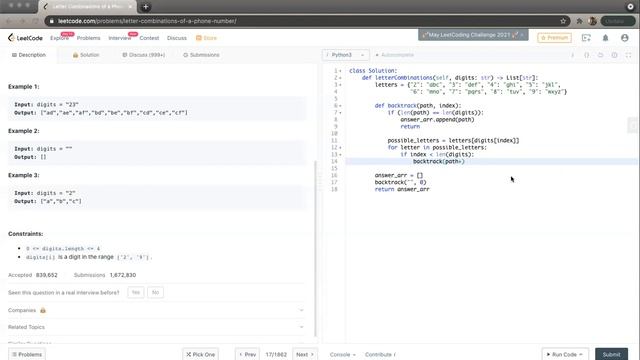The image size is (640, 360).
Task: Reload the page
Action: (36, 21)
